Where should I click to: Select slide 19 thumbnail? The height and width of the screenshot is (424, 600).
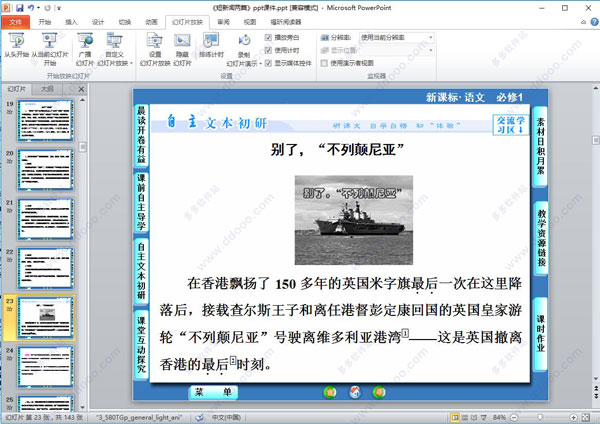pos(45,120)
